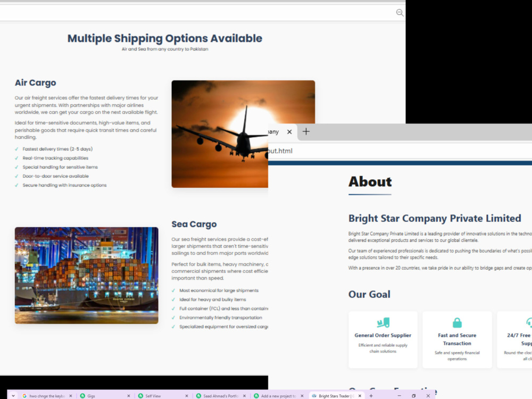Screen dimensions: 532x399
Task: Restore the bottom browser window size
Action: pyautogui.click(x=413, y=396)
